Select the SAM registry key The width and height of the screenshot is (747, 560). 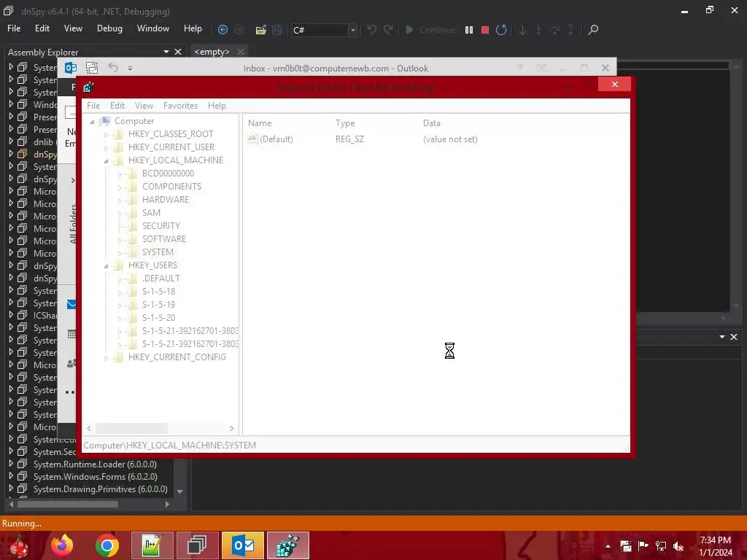click(151, 213)
